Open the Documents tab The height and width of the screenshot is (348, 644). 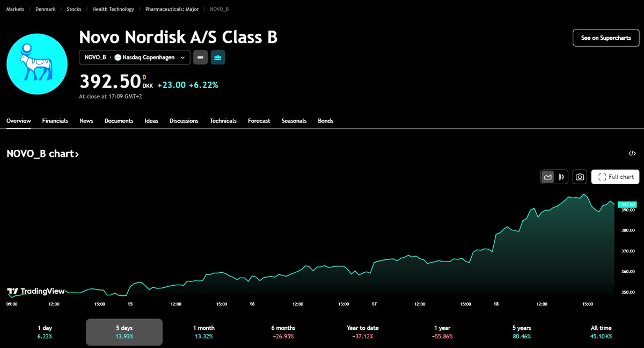point(119,121)
